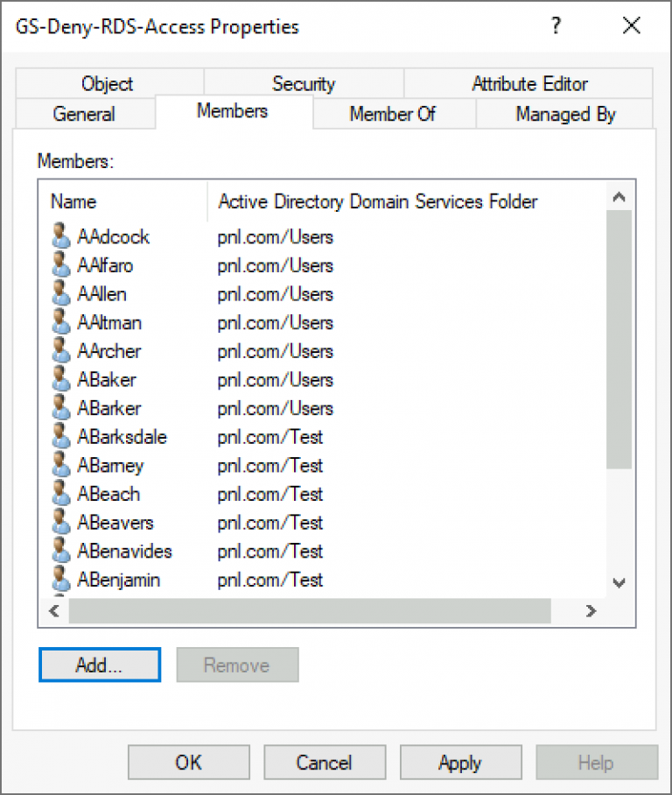This screenshot has width=672, height=795.
Task: Select the ABenjamin member icon
Action: point(60,580)
